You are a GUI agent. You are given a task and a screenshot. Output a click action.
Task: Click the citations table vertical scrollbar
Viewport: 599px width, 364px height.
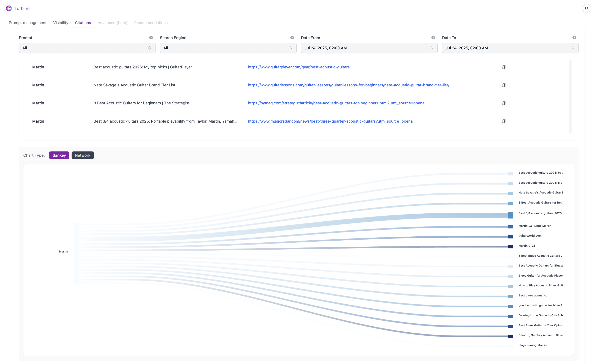570,96
